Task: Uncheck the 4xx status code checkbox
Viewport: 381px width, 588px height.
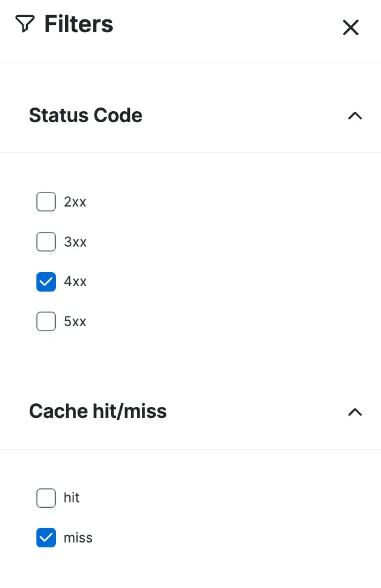Action: [x=46, y=282]
